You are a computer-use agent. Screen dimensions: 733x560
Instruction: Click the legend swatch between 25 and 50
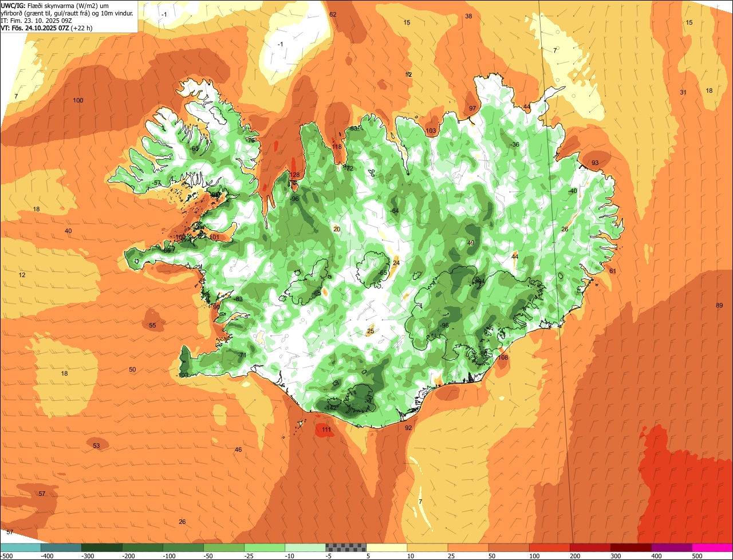(x=468, y=547)
